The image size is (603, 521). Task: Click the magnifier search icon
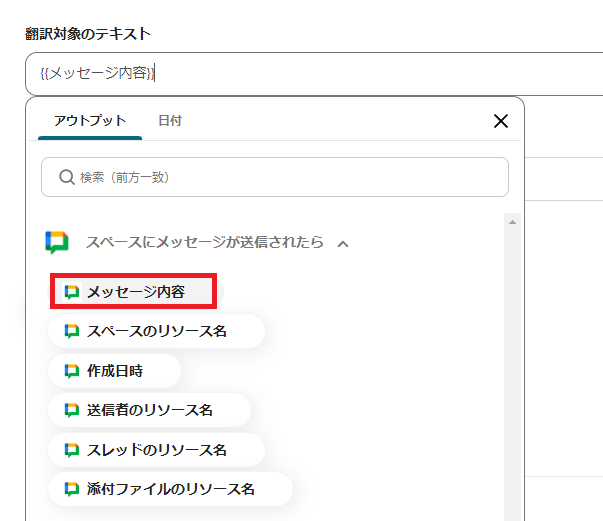click(x=67, y=177)
